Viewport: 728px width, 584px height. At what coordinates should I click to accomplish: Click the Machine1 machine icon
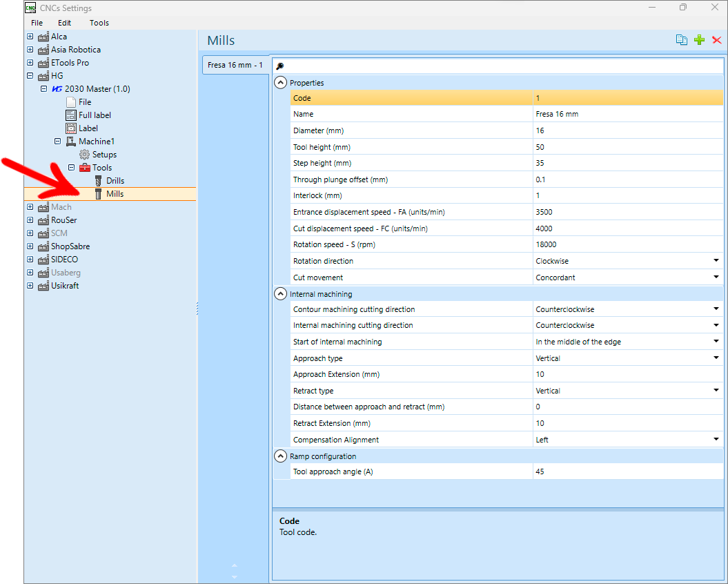click(x=70, y=142)
